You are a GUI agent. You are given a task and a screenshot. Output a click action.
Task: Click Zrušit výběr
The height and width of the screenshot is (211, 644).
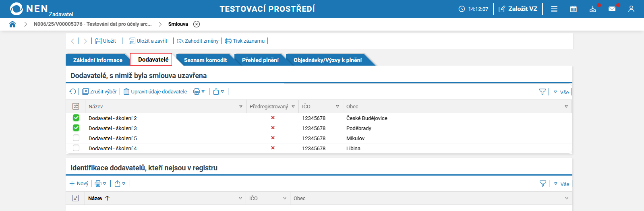coord(99,92)
